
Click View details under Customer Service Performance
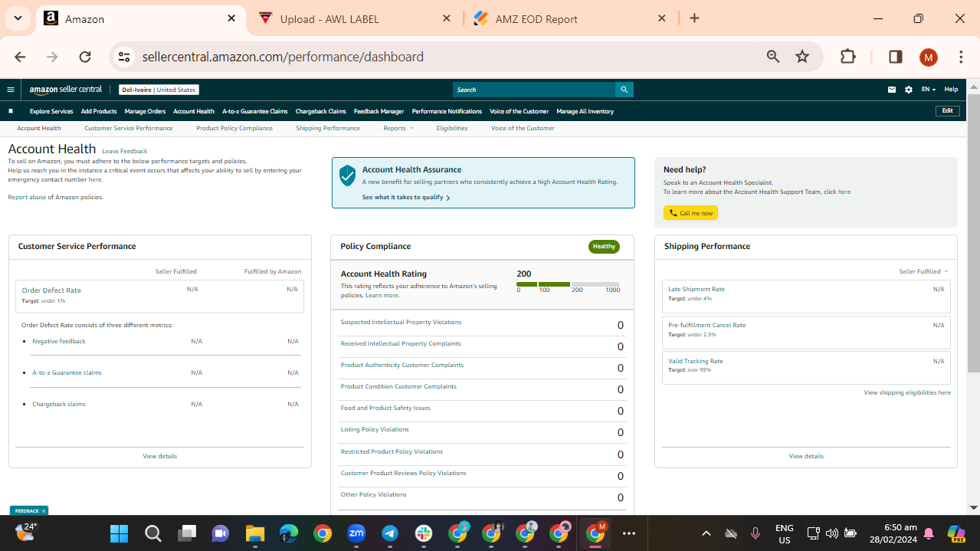point(159,456)
